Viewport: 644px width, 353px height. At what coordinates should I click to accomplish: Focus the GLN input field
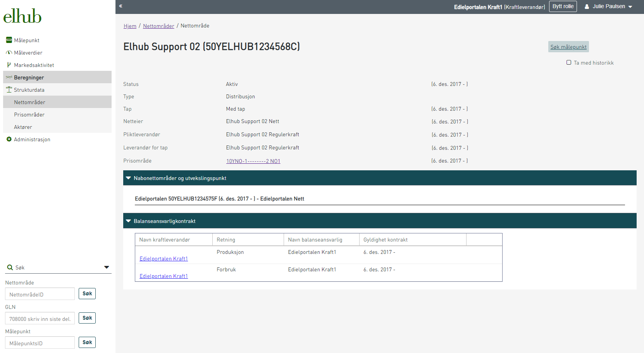point(40,318)
